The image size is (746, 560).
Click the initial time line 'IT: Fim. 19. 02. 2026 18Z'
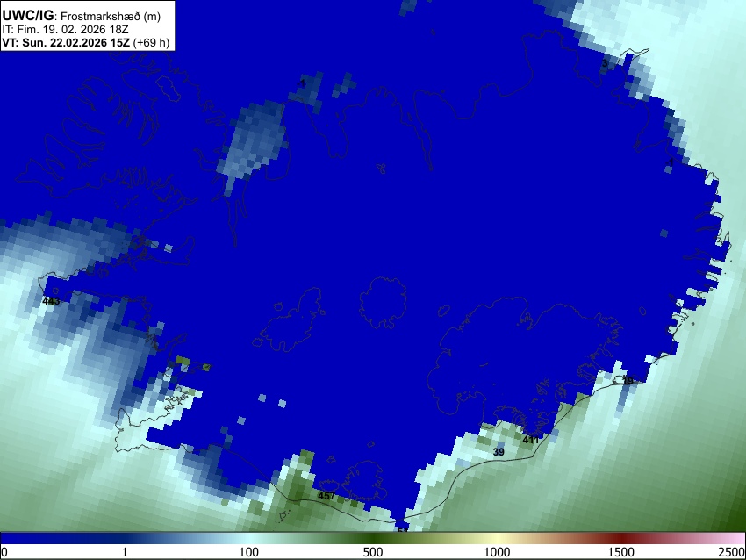[65, 30]
